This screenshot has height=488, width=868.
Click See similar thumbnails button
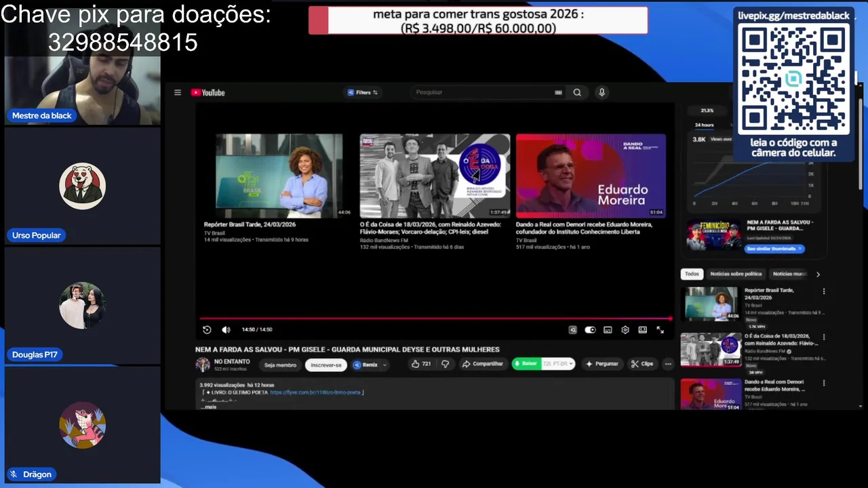[x=774, y=249]
